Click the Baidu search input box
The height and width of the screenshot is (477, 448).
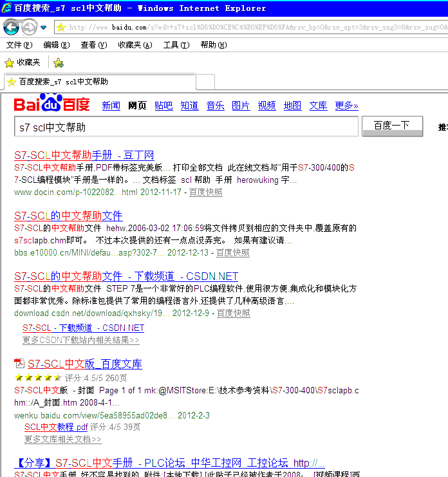[x=186, y=126]
